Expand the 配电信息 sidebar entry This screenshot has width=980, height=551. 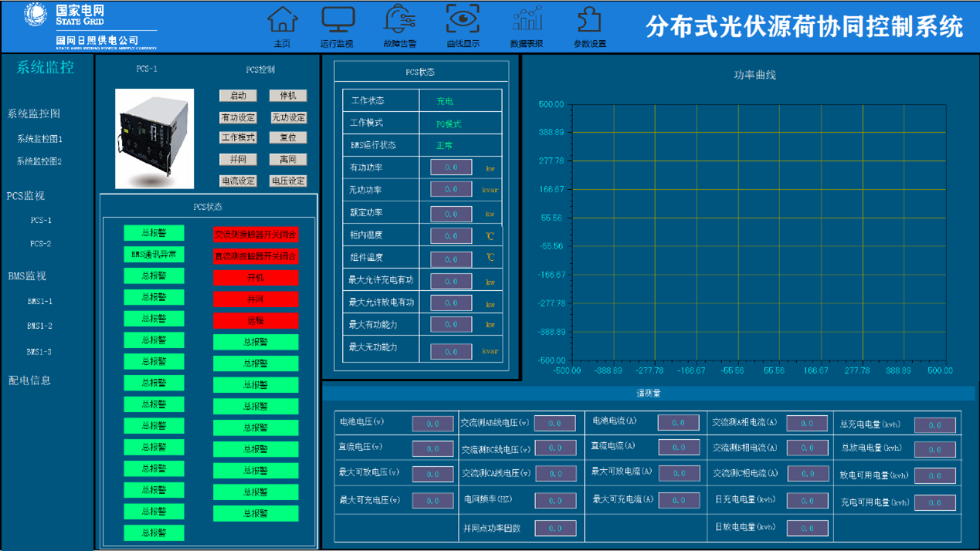tap(31, 380)
